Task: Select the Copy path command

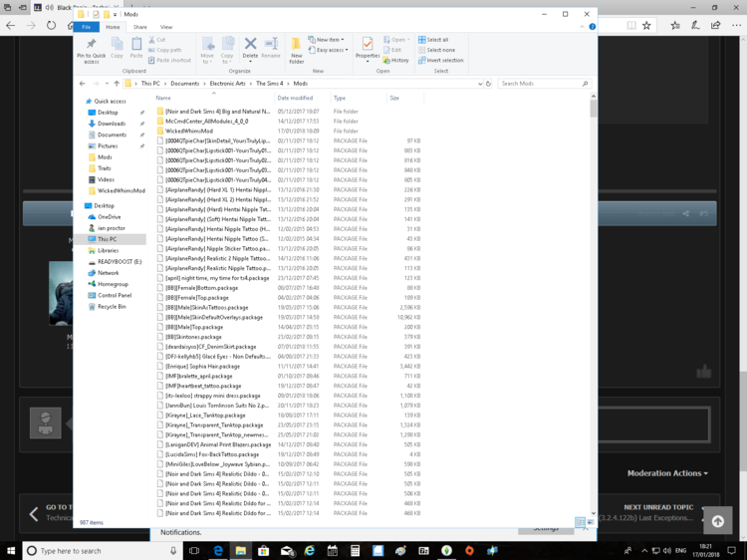Action: (164, 50)
